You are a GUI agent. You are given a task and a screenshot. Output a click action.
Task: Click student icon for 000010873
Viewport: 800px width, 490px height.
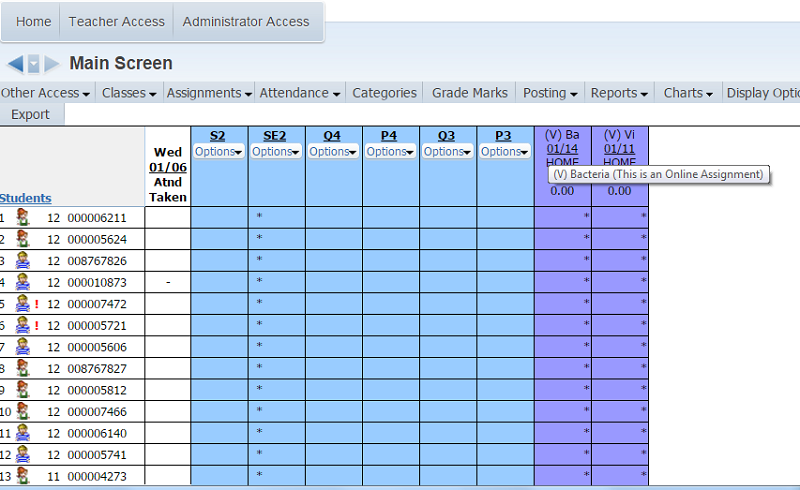coord(23,282)
